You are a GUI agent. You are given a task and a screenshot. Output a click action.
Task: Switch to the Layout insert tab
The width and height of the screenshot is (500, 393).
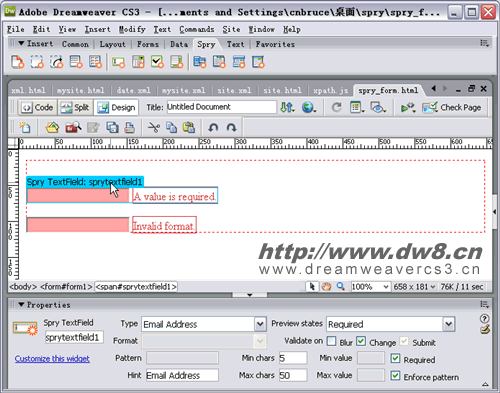[x=113, y=44]
